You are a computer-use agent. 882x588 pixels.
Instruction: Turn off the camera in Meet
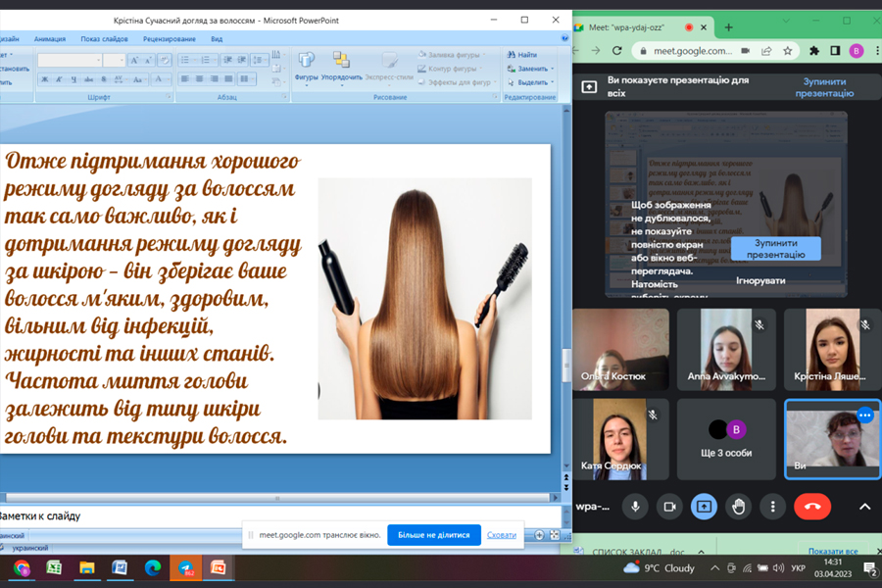pyautogui.click(x=670, y=506)
